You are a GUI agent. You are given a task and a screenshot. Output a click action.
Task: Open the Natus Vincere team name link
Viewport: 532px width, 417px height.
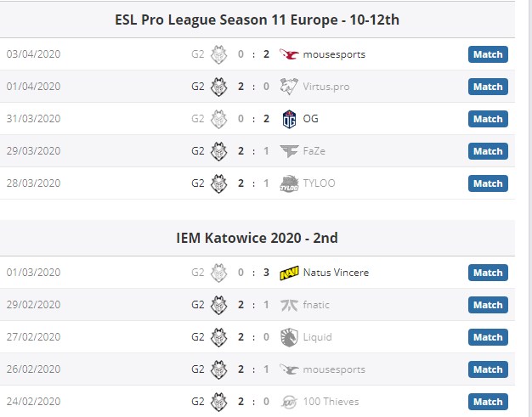336,273
